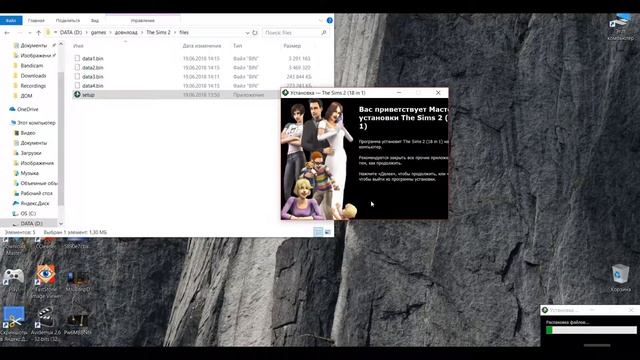
Task: Open Объемные объекты in navigation pane
Action: coord(39,183)
